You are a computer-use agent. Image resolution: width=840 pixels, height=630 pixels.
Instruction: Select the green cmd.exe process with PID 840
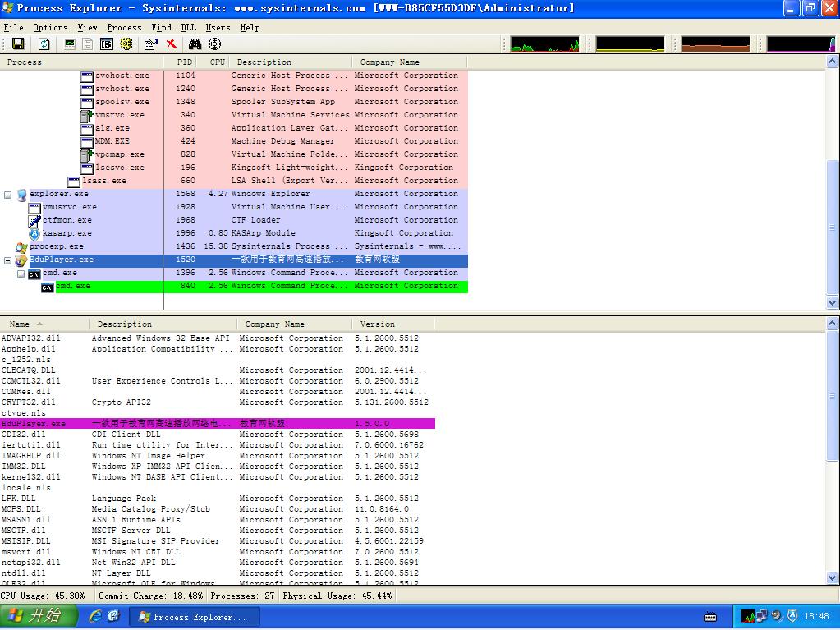(x=73, y=287)
